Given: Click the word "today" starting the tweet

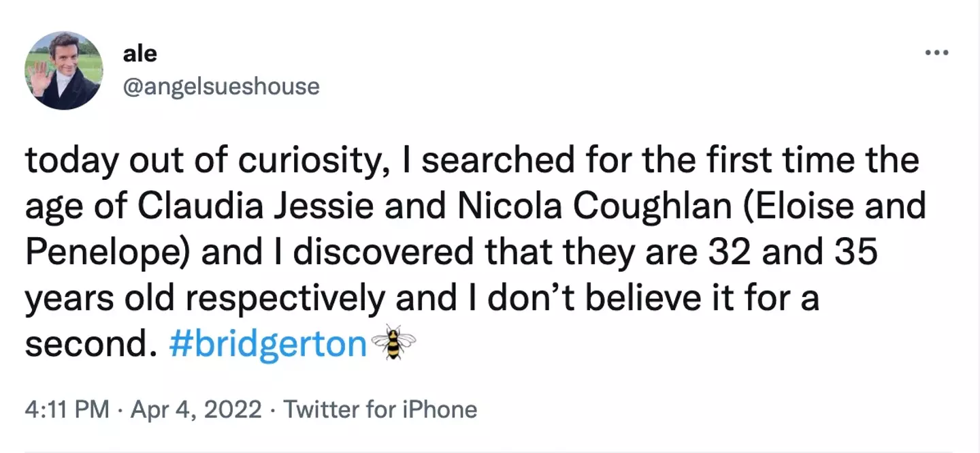Looking at the screenshot, I should point(67,161).
